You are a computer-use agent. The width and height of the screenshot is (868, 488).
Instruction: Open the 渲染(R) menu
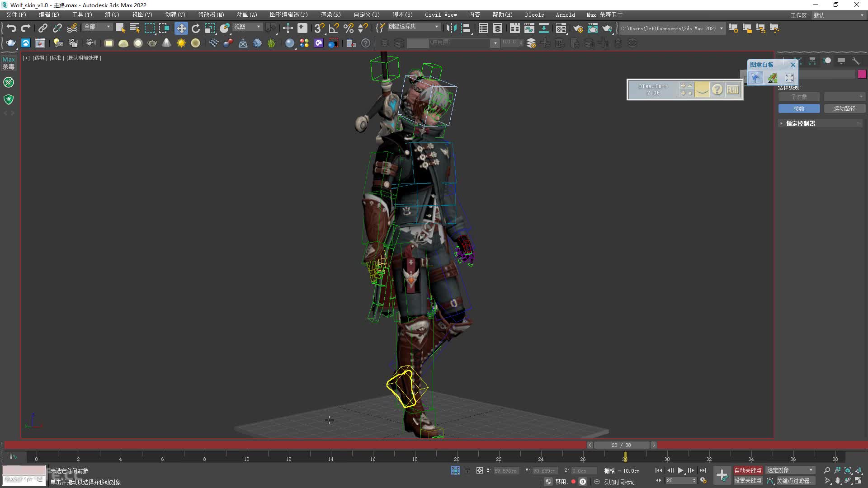(330, 15)
